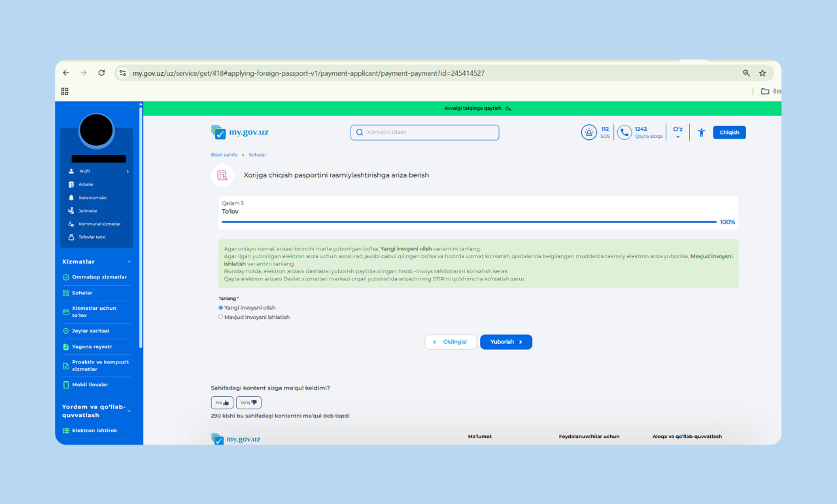Go back with the Oldingisi button
The image size is (837, 504).
click(451, 342)
